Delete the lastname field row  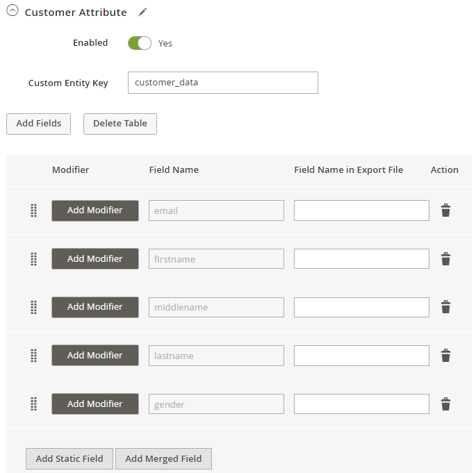tap(445, 356)
